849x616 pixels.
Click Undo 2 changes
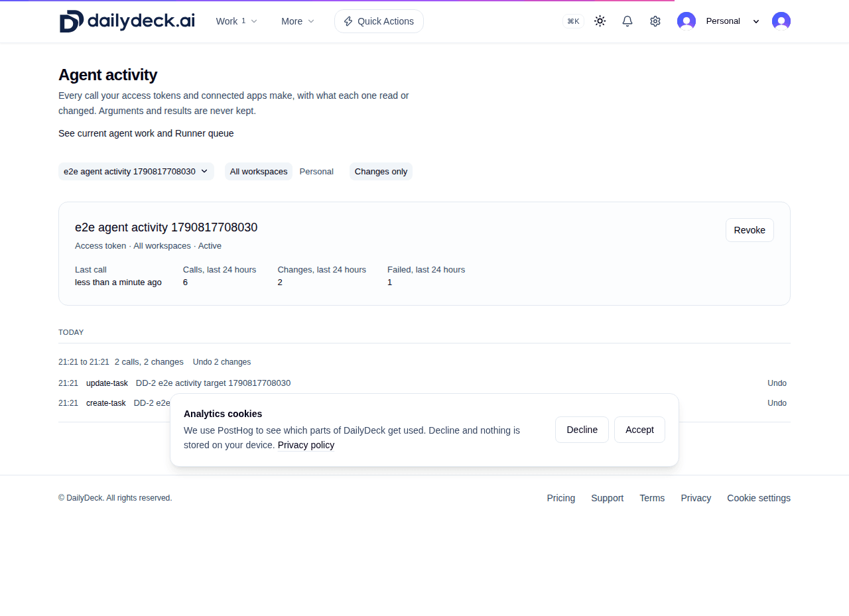coord(222,362)
